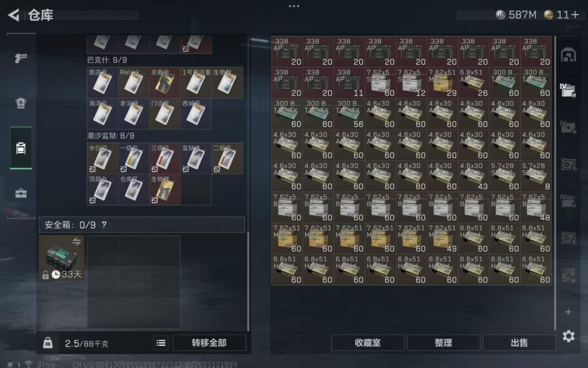588x368 pixels.
Task: Open the 收藏室 collection room
Action: point(367,343)
